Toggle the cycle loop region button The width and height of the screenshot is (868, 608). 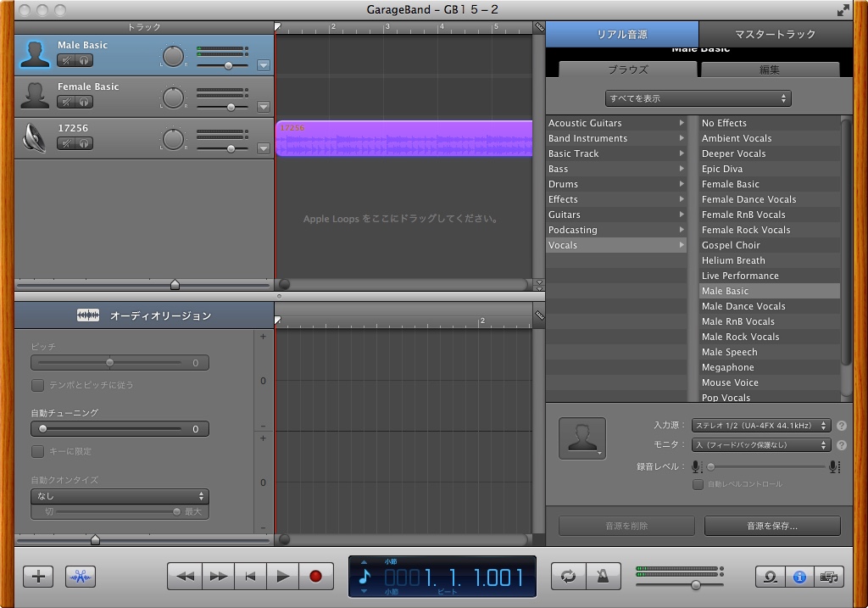coord(568,577)
